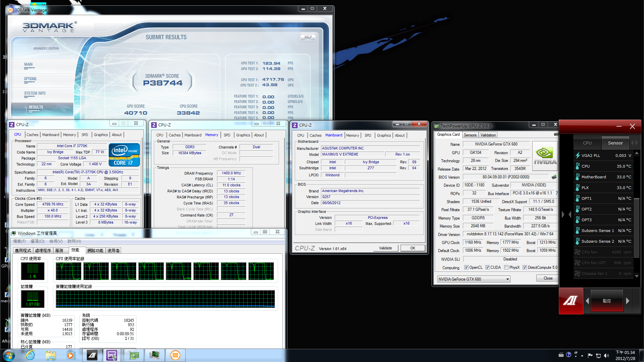Open the 檢視(V) menu in Task Manager
Image resolution: width=644 pixels, height=362 pixels.
click(56, 241)
